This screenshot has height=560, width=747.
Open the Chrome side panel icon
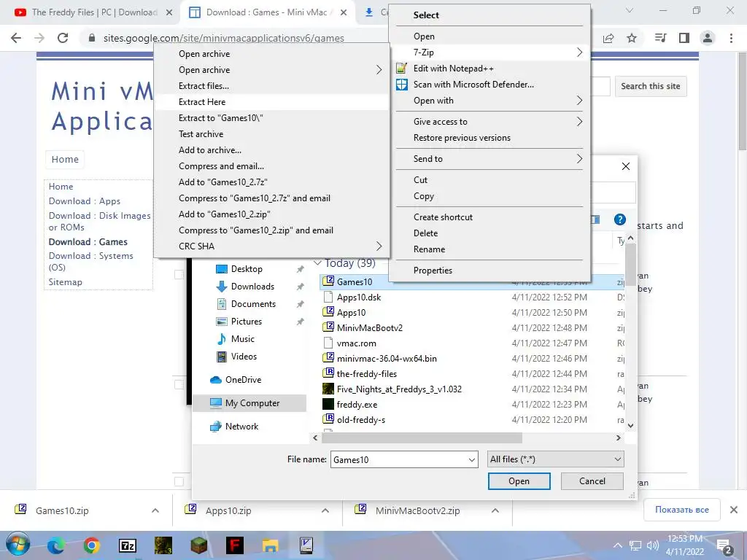coord(684,38)
